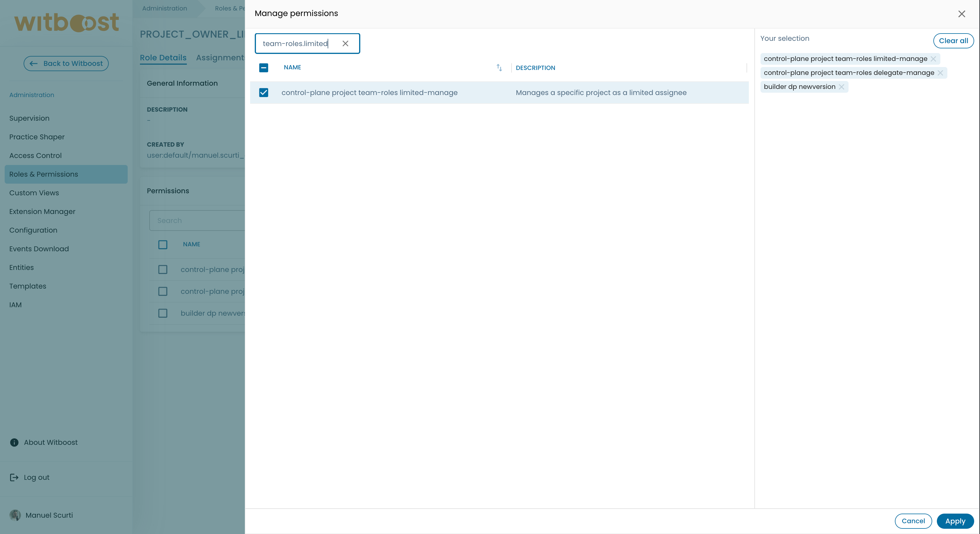Click Manuel Scurti's avatar picture
Image resolution: width=980 pixels, height=534 pixels.
[15, 515]
